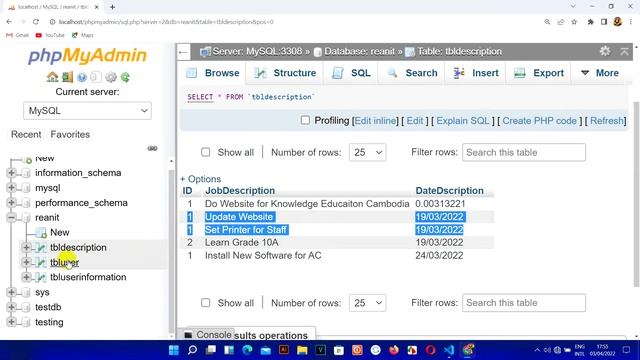
Task: Launch Firefox from the taskbar
Action: click(394, 350)
